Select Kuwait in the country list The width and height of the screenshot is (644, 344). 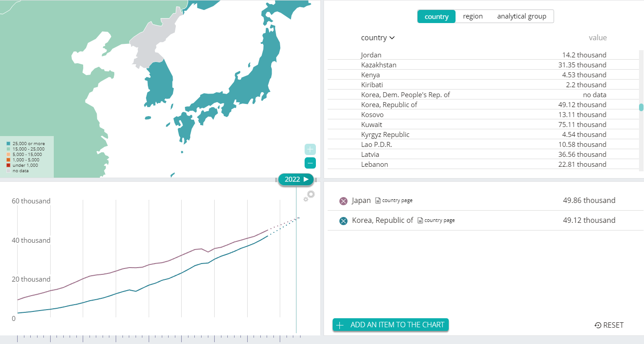coord(371,125)
